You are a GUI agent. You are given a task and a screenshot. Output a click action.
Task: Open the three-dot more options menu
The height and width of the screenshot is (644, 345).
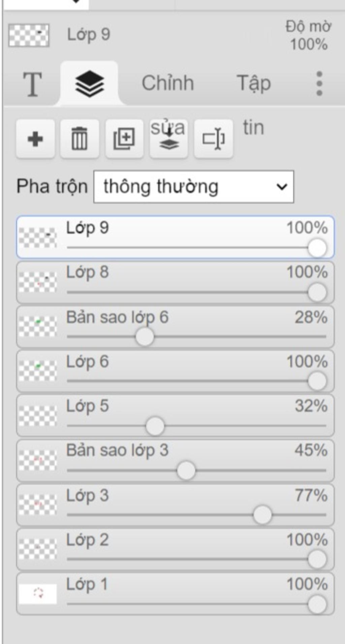pos(319,84)
